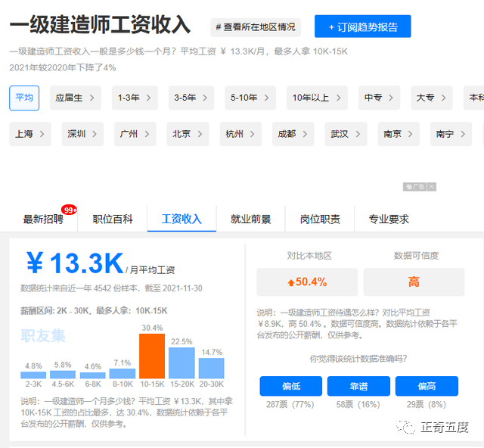The height and width of the screenshot is (448, 484).
Task: Select the 南宁 city chip
Action: 451,134
